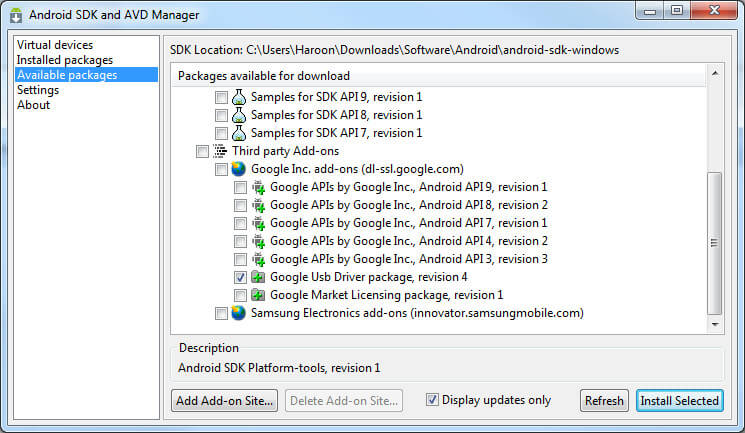
Task: Open the Virtual devices section
Action: [55, 45]
